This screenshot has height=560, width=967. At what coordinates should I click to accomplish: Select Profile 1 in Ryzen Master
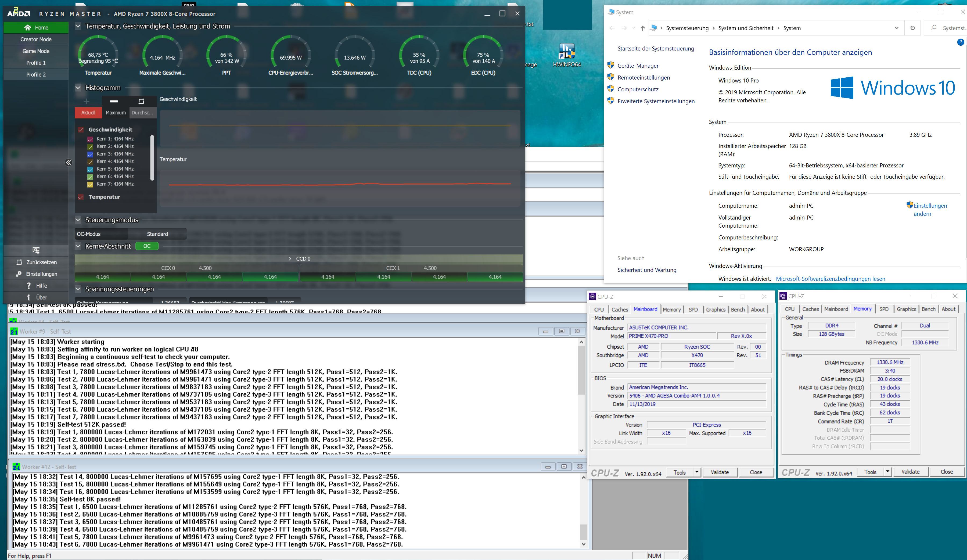click(36, 63)
